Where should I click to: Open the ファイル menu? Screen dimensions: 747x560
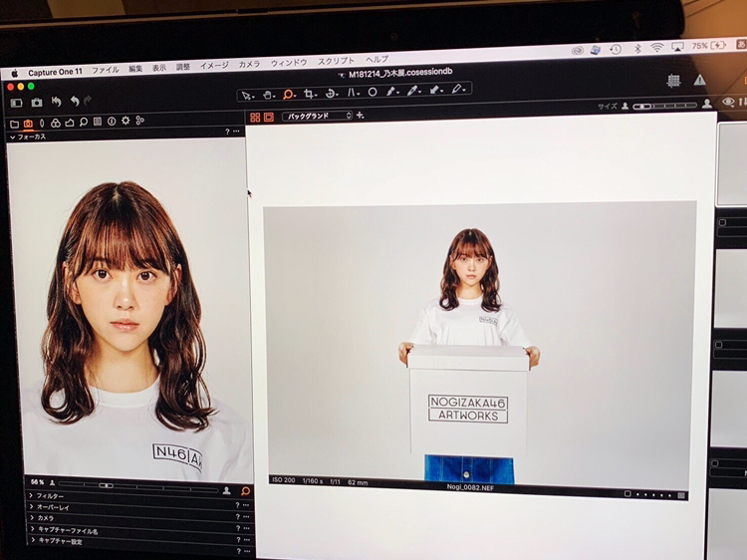[x=106, y=70]
